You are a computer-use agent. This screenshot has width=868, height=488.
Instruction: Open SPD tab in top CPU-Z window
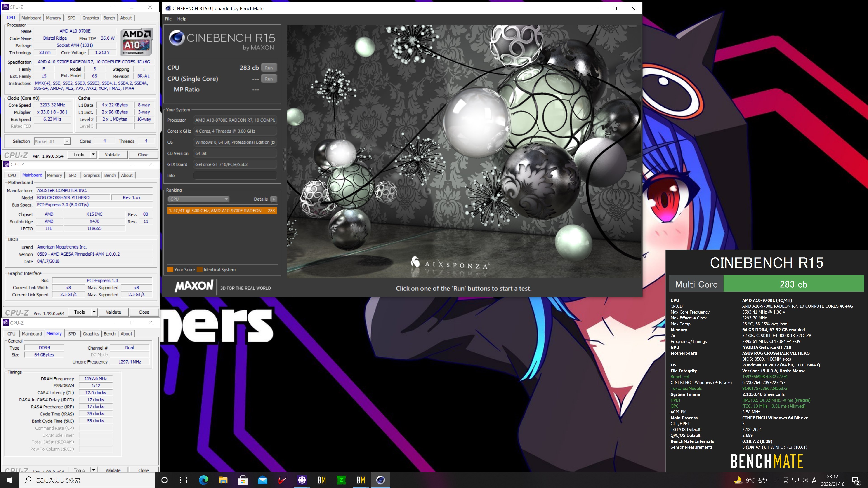(71, 18)
